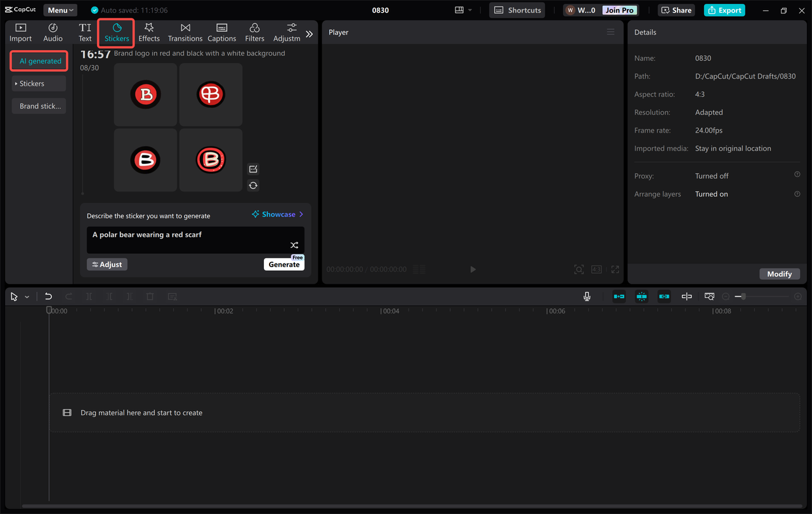
Task: Toggle the magnetic snapping option
Action: (x=641, y=296)
